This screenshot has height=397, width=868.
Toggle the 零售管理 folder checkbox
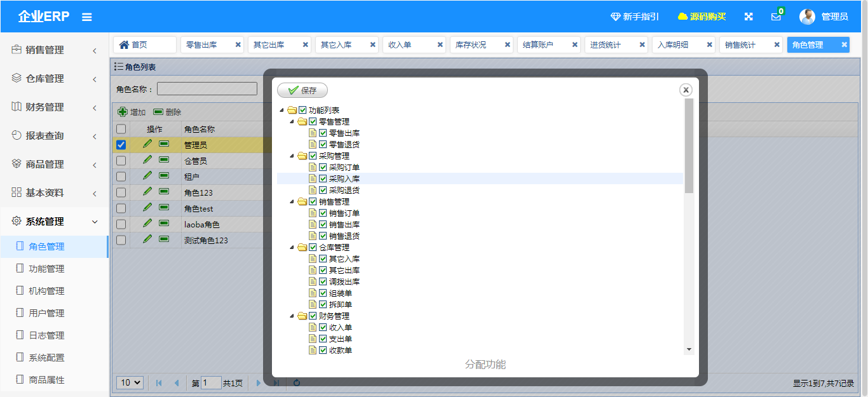point(313,121)
